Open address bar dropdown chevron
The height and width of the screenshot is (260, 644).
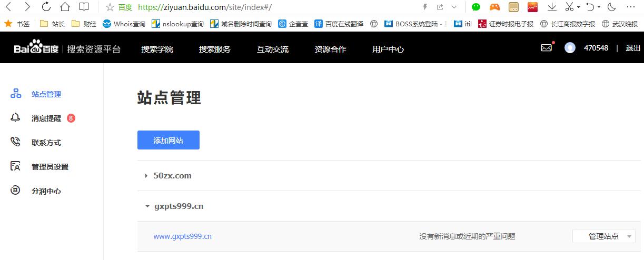click(x=454, y=7)
